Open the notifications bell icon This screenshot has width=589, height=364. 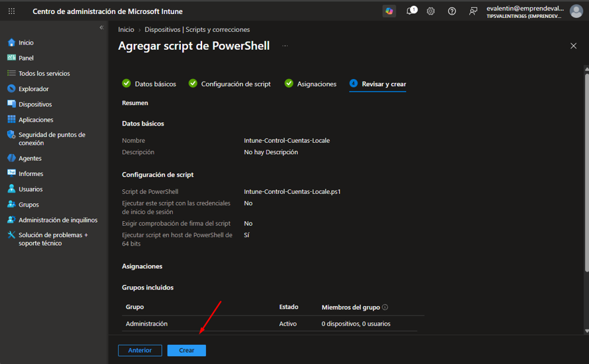[412, 11]
